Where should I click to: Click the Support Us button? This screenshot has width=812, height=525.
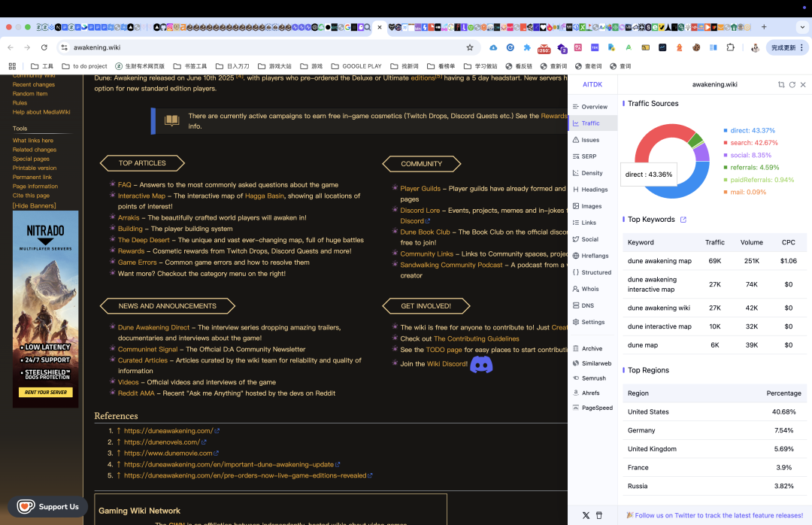coord(47,507)
